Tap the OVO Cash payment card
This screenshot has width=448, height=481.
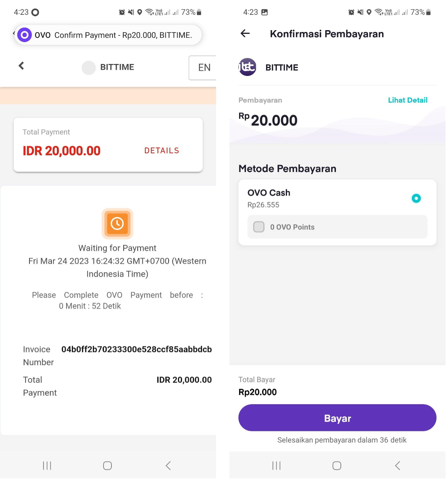(337, 212)
